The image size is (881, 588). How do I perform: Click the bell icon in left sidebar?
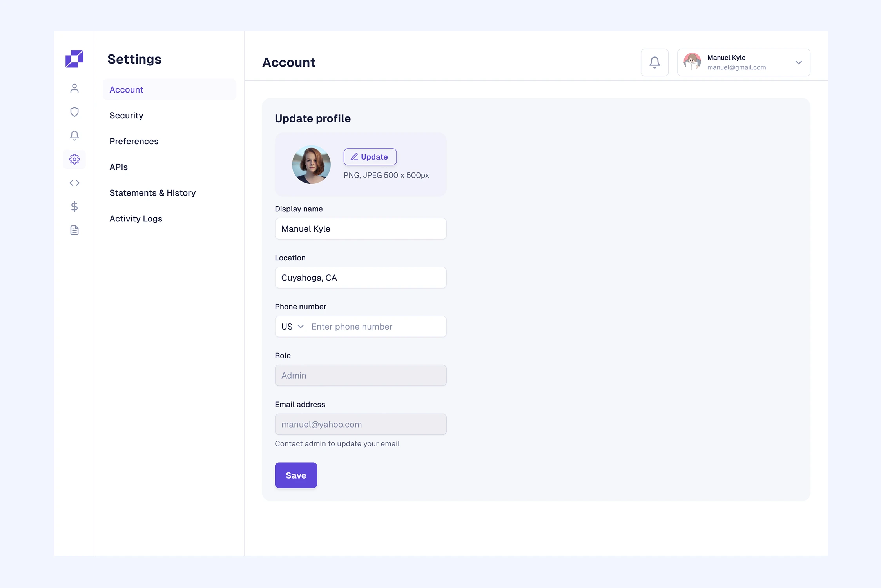74,136
